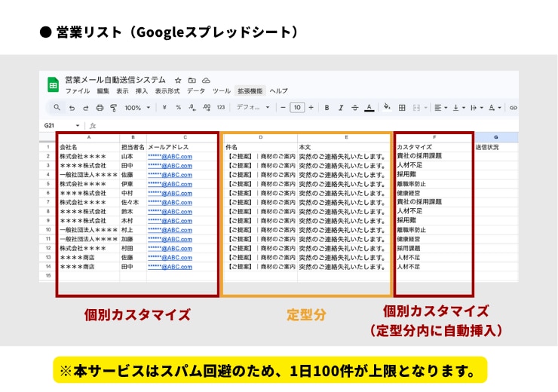
Task: Open the データ menu
Action: tap(196, 91)
